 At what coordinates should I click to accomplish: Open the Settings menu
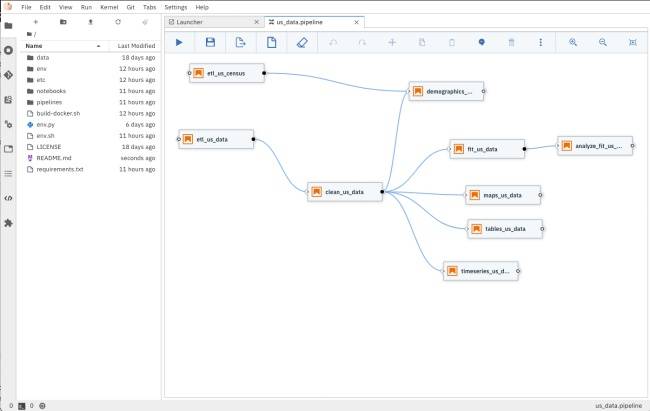pos(176,7)
